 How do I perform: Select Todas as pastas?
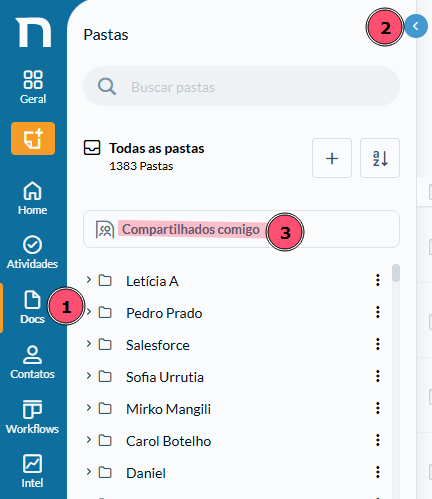pos(157,148)
